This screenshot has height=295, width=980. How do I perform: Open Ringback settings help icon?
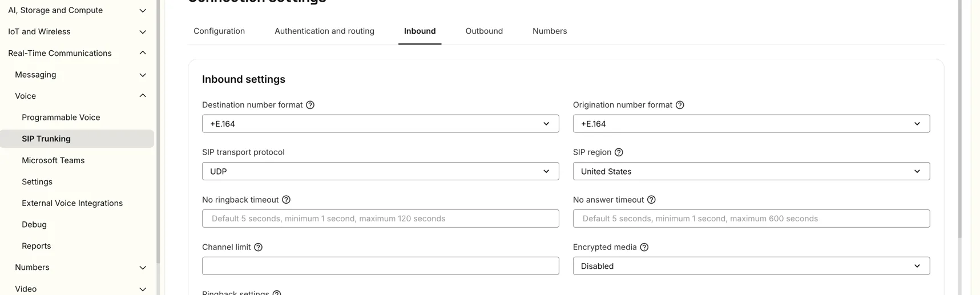tap(276, 293)
